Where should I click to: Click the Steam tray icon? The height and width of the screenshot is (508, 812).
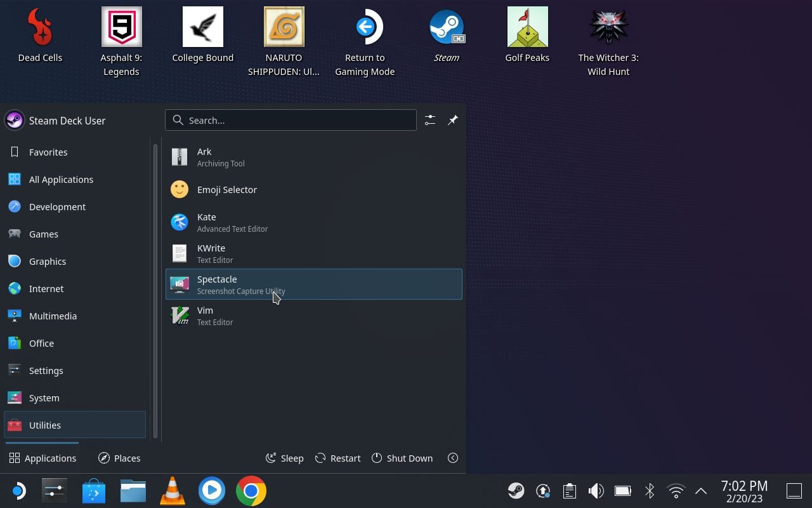point(516,491)
